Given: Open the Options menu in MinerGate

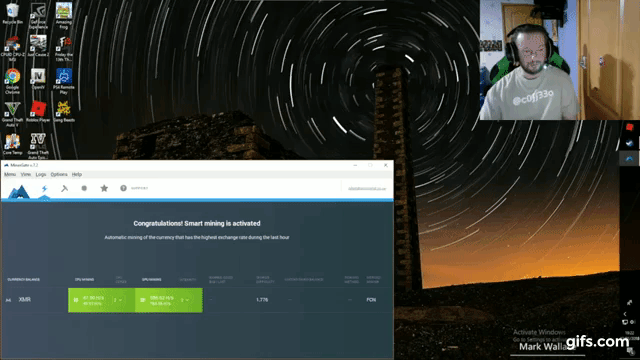Looking at the screenshot, I should pos(59,174).
